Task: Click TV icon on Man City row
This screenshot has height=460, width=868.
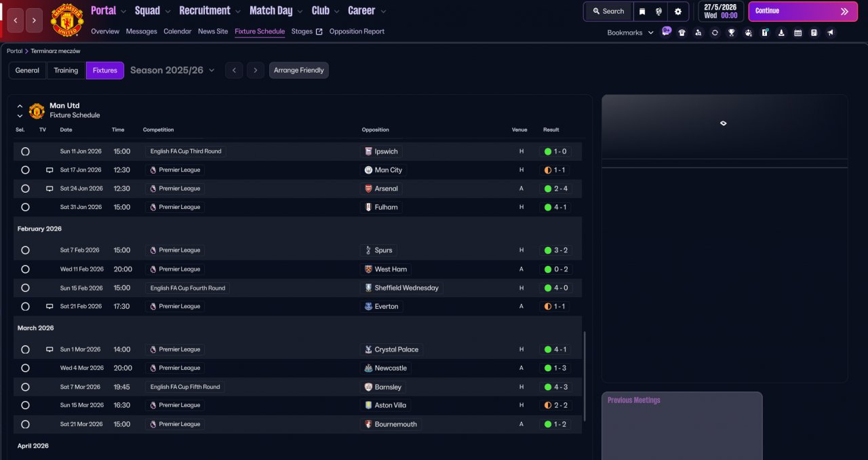Action: (50, 170)
